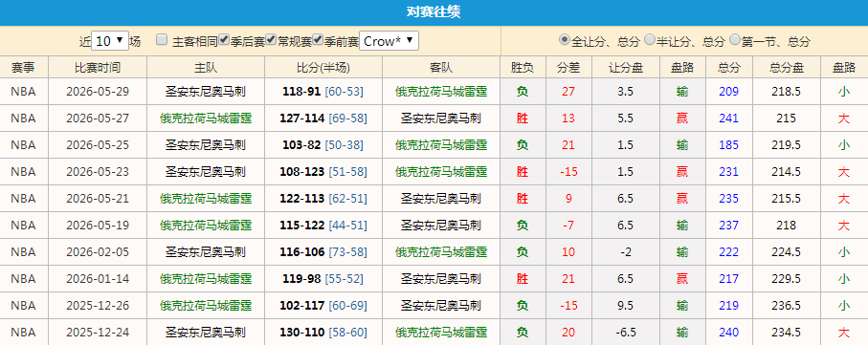Click the total score 231
The width and height of the screenshot is (868, 345).
[729, 172]
